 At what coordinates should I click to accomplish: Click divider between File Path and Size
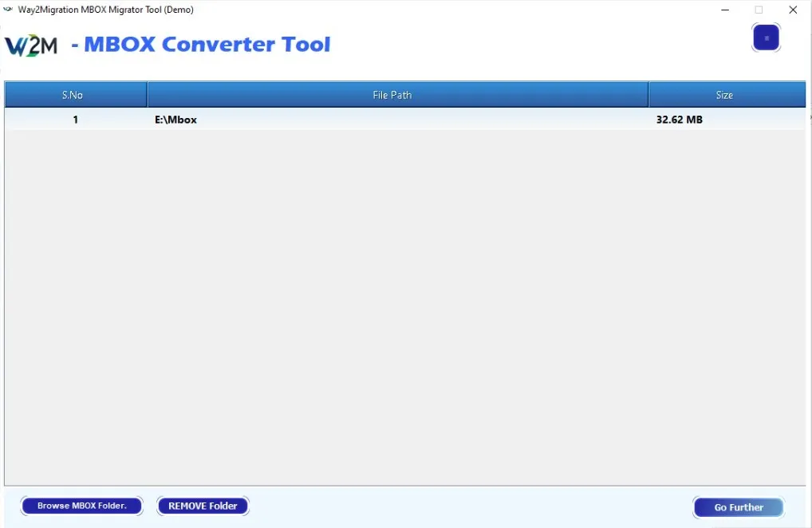point(648,95)
